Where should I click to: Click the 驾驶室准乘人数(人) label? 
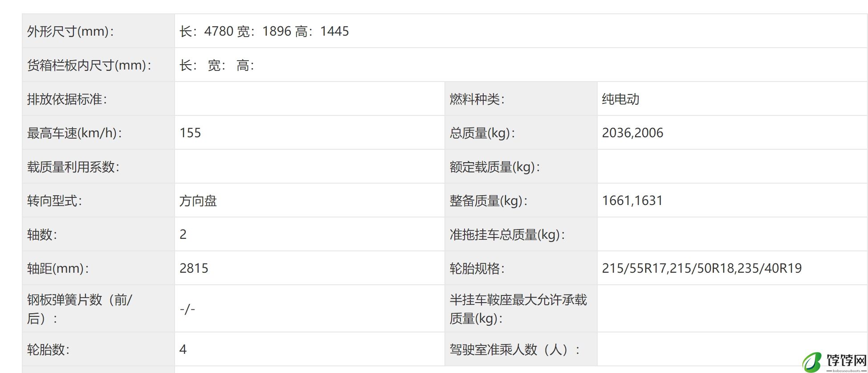tap(514, 349)
